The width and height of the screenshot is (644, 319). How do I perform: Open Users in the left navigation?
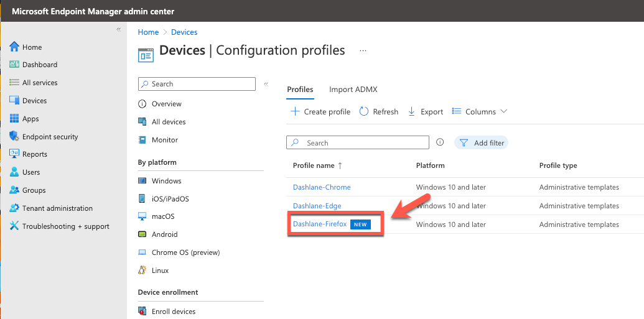(x=31, y=172)
